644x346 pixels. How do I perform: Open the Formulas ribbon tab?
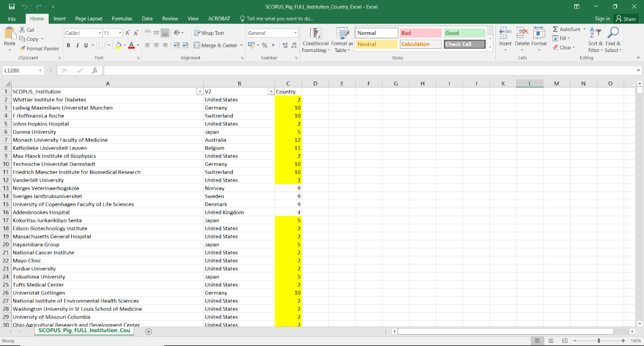122,19
